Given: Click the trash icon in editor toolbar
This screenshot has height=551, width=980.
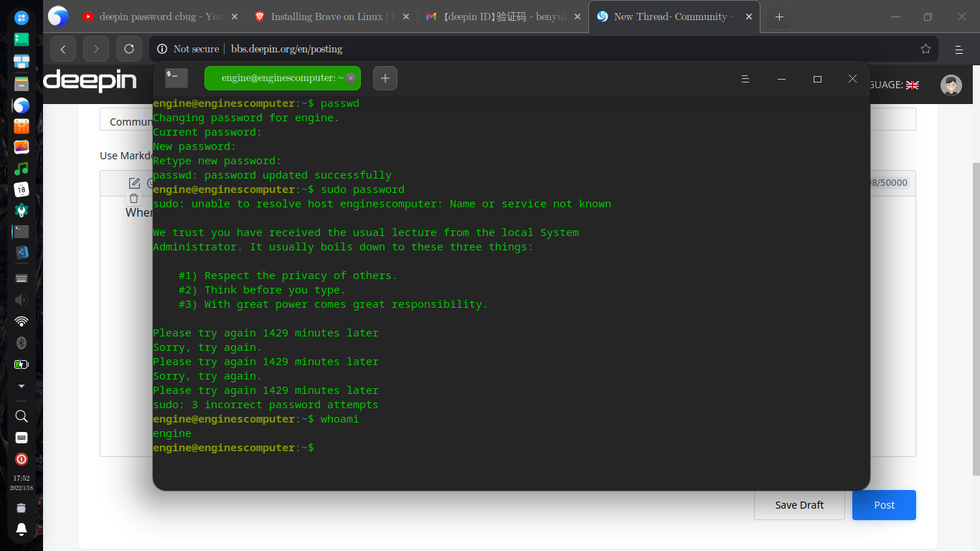Looking at the screenshot, I should tap(133, 199).
